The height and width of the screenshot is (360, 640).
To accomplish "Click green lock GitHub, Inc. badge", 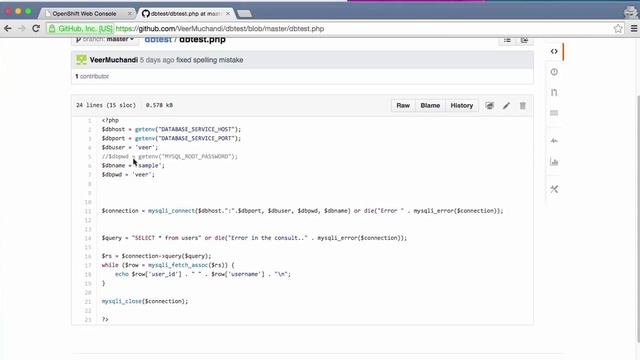I will click(80, 29).
